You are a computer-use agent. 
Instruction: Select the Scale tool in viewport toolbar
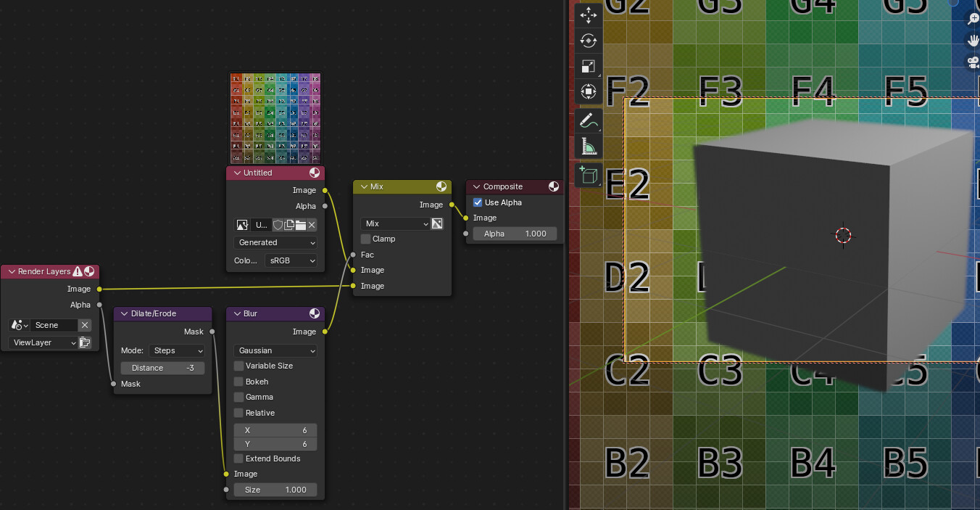(589, 67)
